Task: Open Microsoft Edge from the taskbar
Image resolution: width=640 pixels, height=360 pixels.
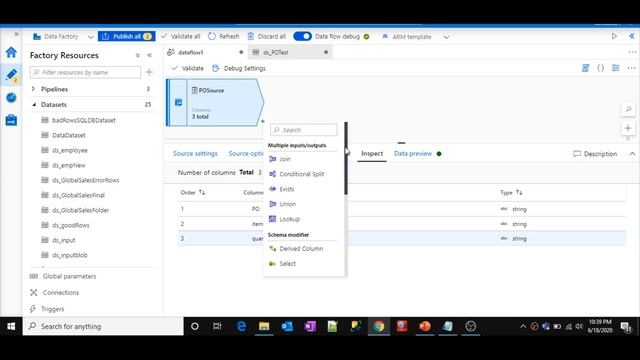Action: tap(241, 326)
